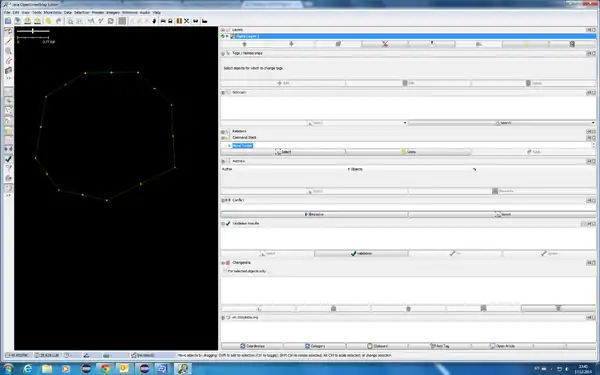This screenshot has width=600, height=375.
Task: Click the Open file toolbar icon
Action: 8,21
